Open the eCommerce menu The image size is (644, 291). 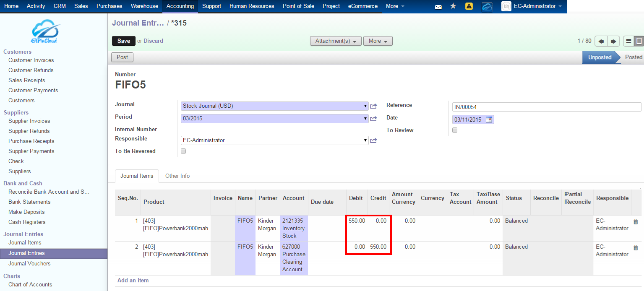pyautogui.click(x=363, y=6)
